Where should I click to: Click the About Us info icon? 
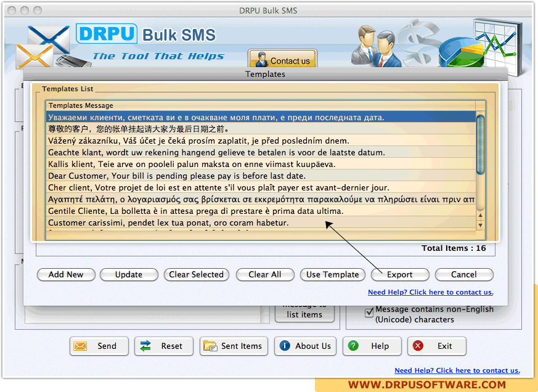click(x=285, y=346)
